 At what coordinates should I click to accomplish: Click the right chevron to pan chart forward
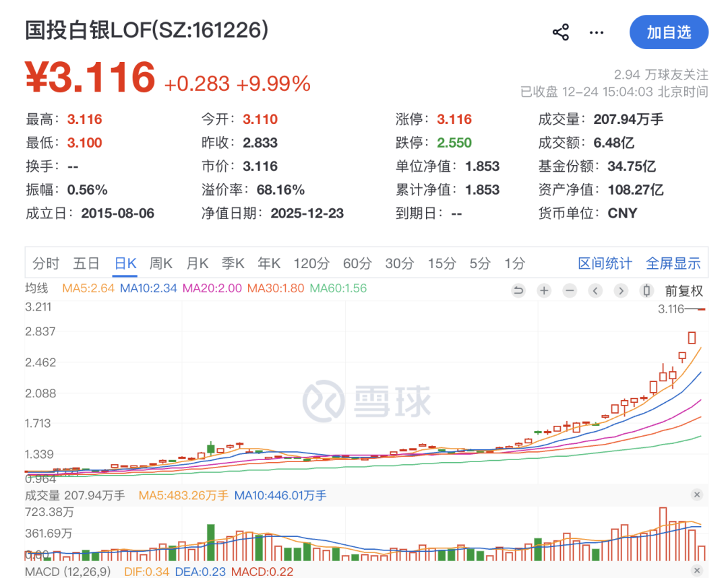621,290
